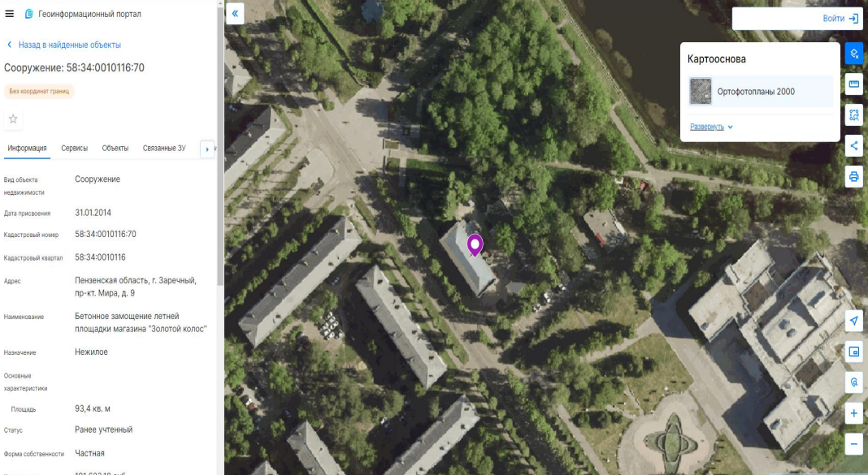Viewport: 868px width, 475px height.
Task: Zoom out with the minus button
Action: pyautogui.click(x=853, y=444)
